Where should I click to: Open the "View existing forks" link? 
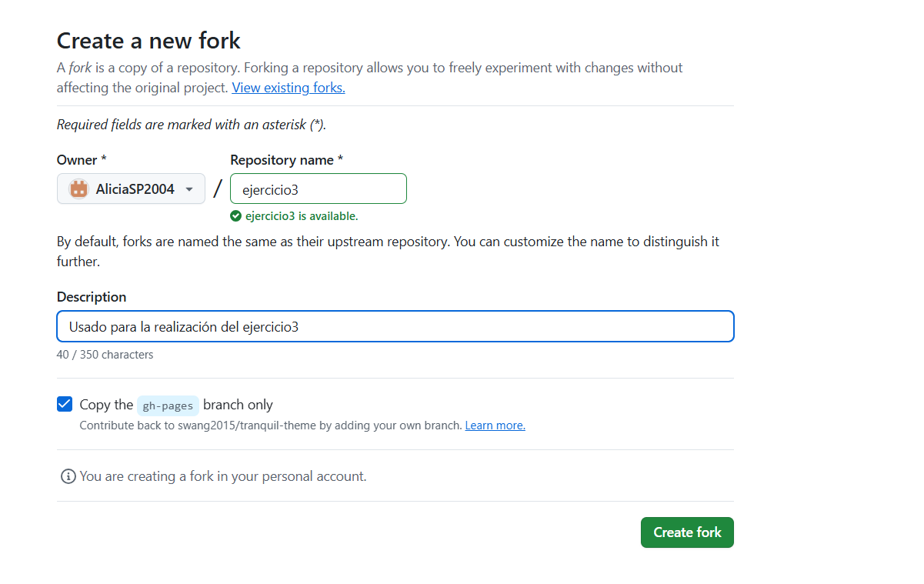(x=289, y=88)
